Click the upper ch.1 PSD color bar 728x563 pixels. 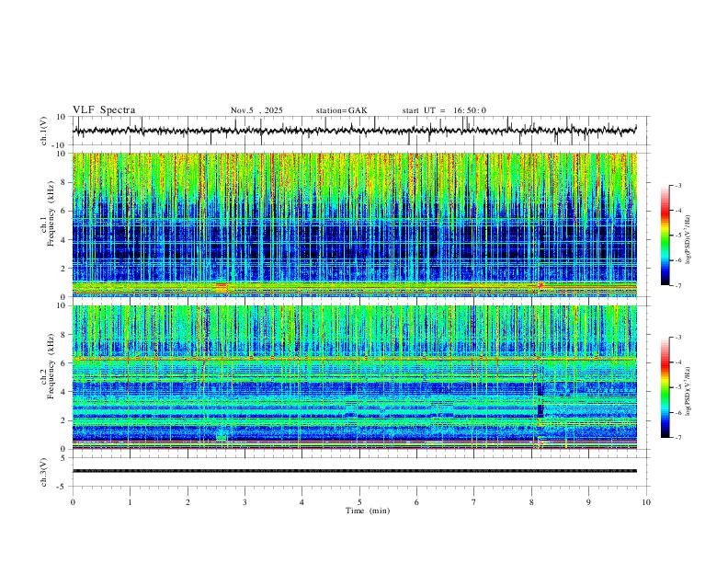[x=665, y=236]
